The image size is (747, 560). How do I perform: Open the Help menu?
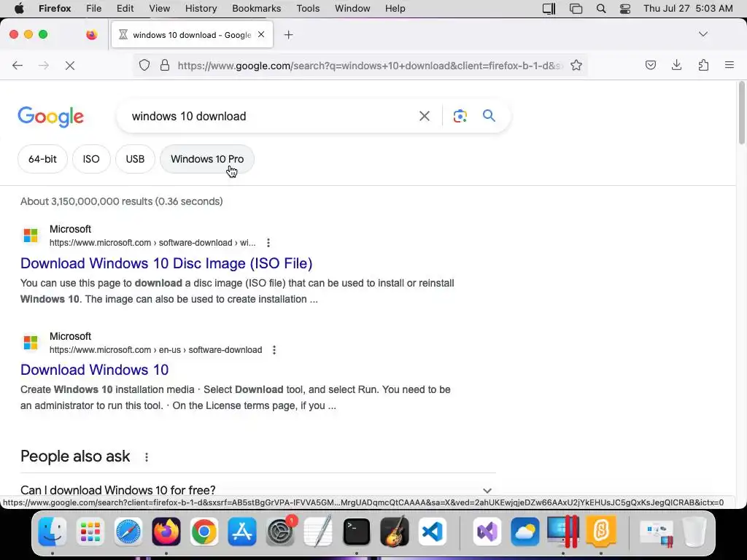tap(395, 9)
